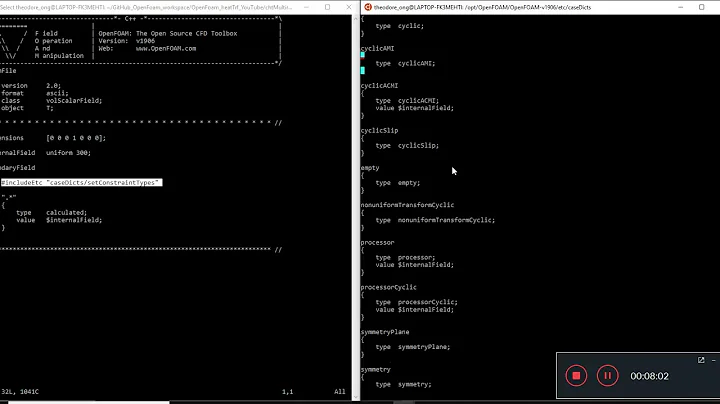Screen dimensions: 720x404
Task: Click www.OpenFOAM.com in the header banner
Action: coord(166,48)
